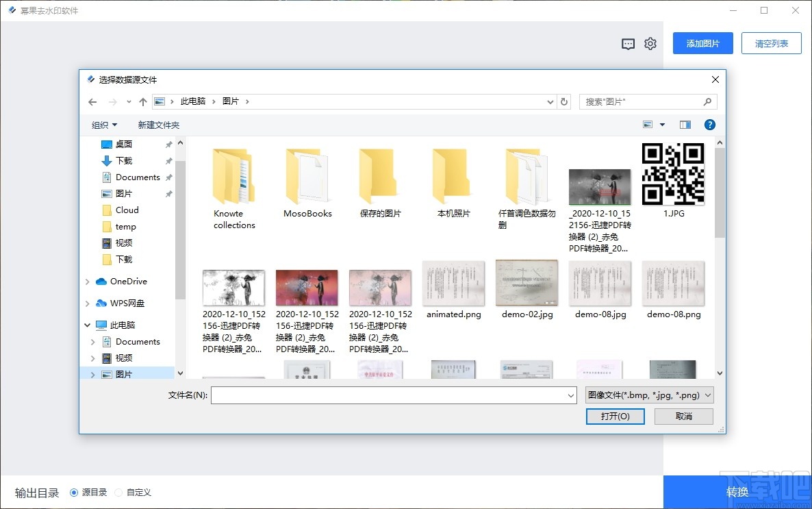Select temp folder in sidebar
This screenshot has height=509, width=812.
coord(125,227)
